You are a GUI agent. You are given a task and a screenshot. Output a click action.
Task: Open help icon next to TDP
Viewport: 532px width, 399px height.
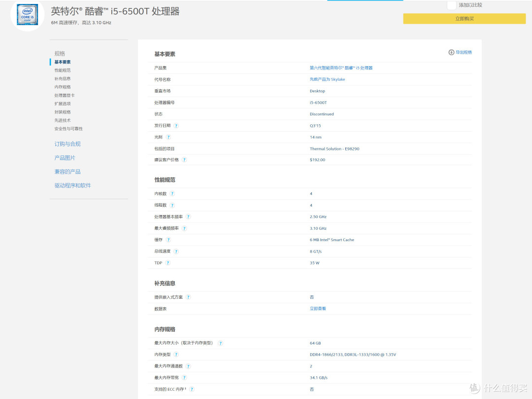pos(167,263)
